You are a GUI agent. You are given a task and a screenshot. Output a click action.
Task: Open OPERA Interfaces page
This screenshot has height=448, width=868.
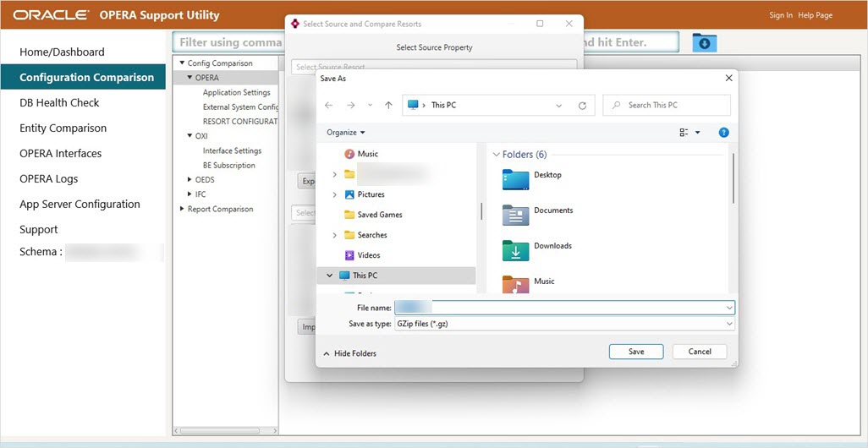point(60,153)
